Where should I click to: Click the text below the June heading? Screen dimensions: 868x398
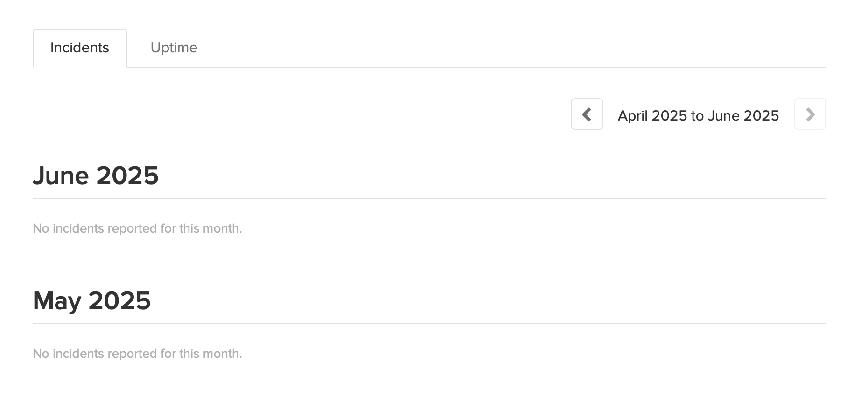(x=137, y=228)
